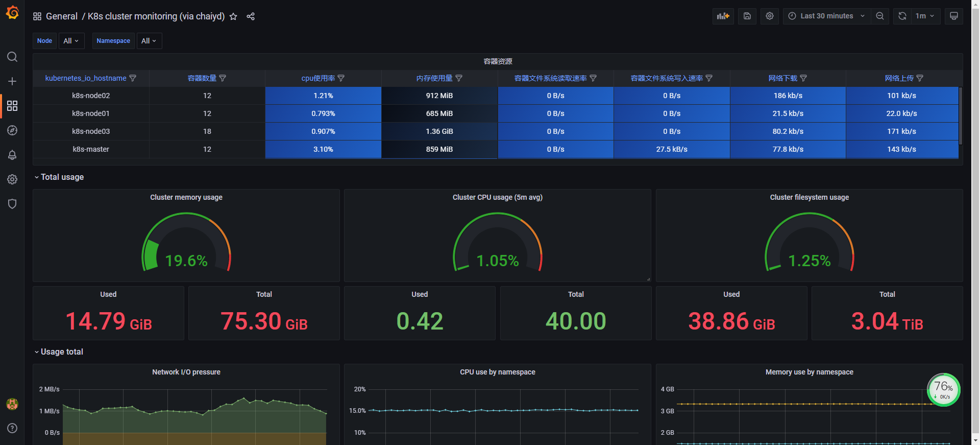
Task: Filter the 网络上传 column
Action: [x=920, y=78]
